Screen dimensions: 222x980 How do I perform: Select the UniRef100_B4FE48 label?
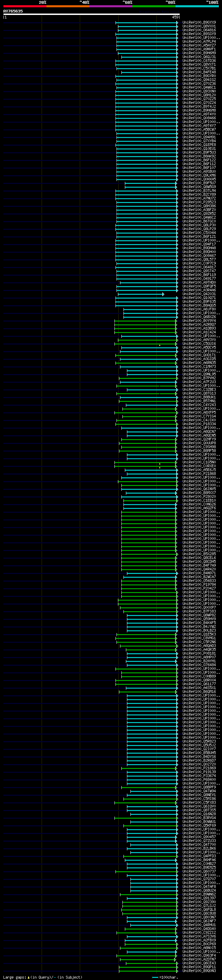click(x=199, y=72)
